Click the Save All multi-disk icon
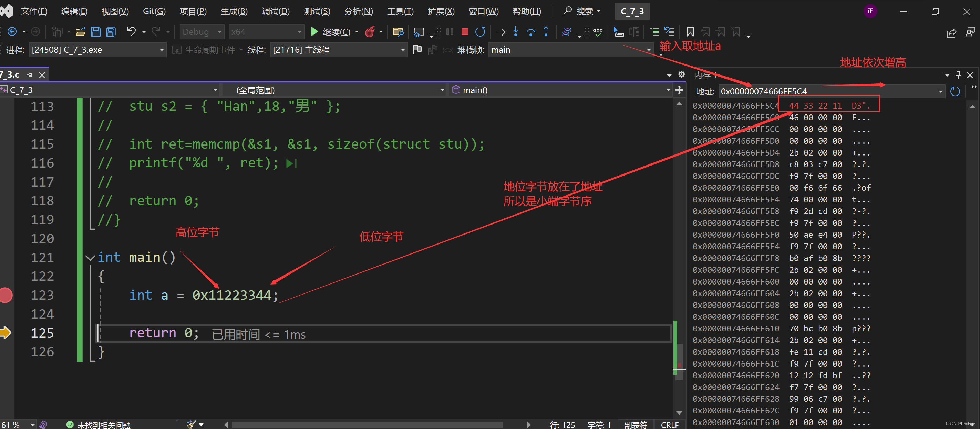 click(111, 32)
